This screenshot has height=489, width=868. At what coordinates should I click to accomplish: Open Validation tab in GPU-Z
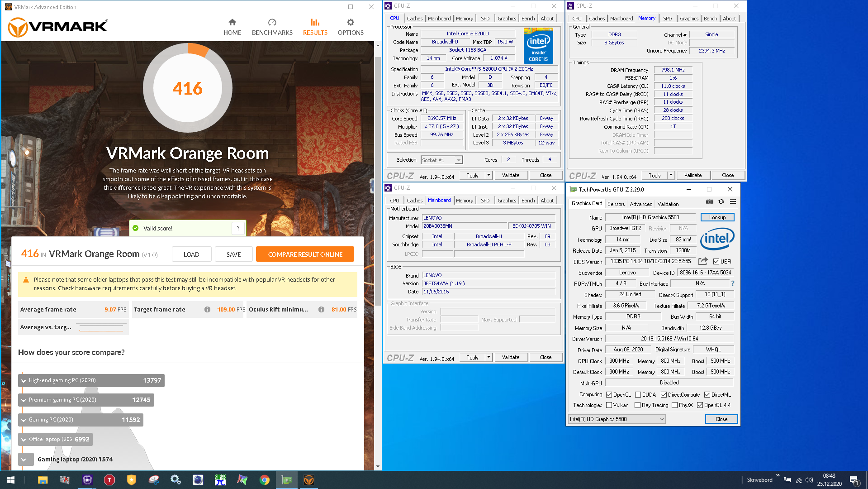click(668, 204)
